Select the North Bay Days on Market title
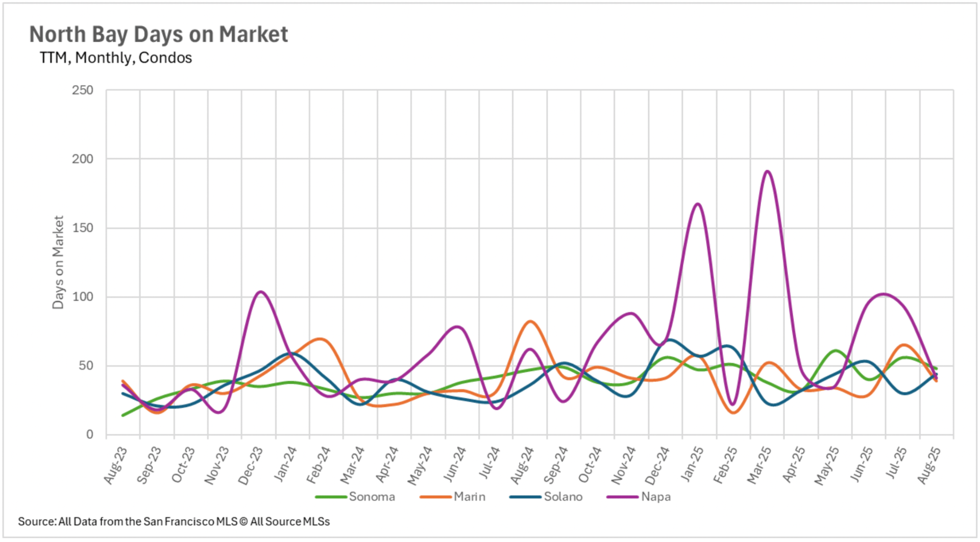This screenshot has height=542, width=980. click(159, 35)
